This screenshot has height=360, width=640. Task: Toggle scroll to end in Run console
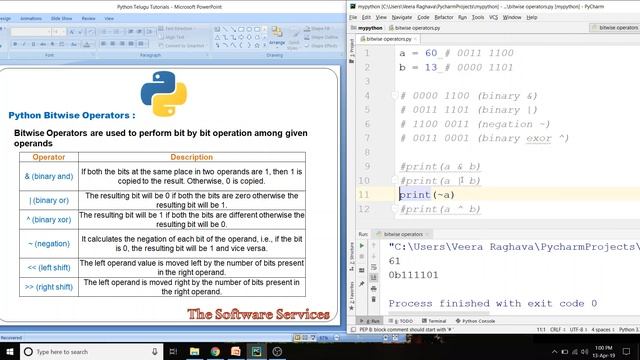click(373, 278)
